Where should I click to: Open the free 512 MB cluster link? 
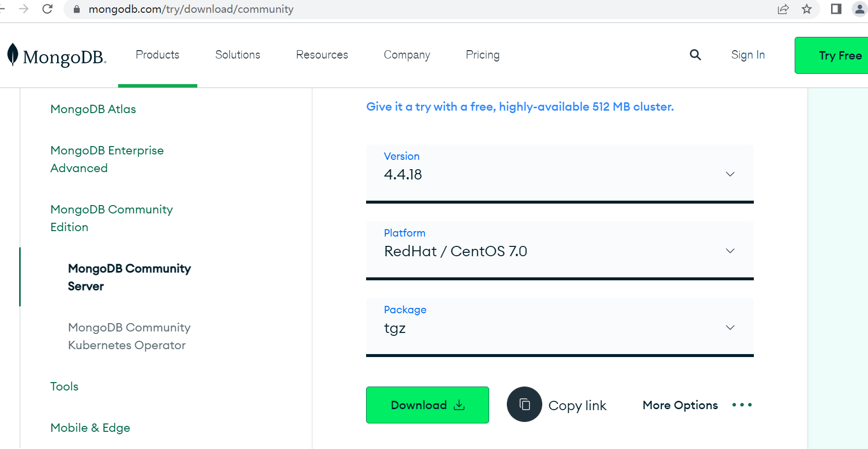(x=520, y=107)
